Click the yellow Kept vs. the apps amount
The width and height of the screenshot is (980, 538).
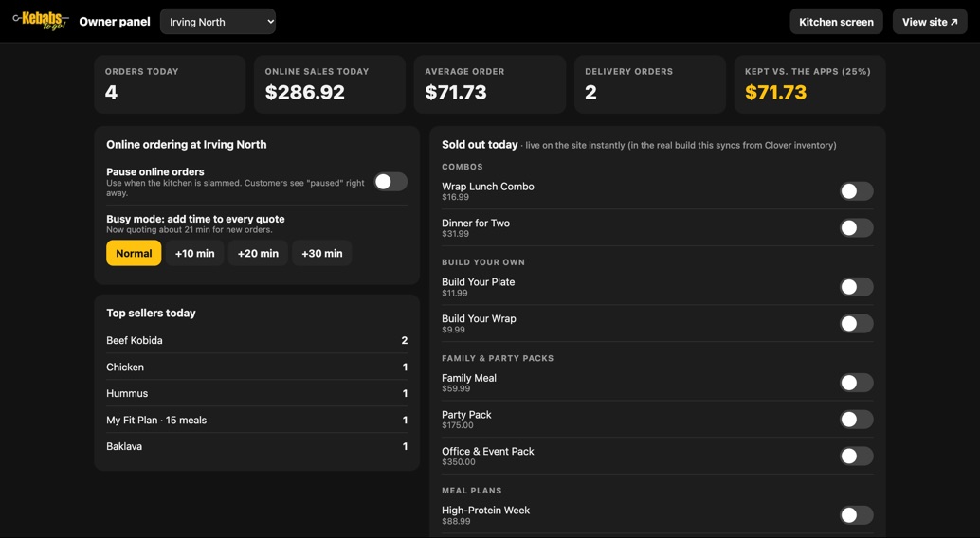(x=775, y=93)
